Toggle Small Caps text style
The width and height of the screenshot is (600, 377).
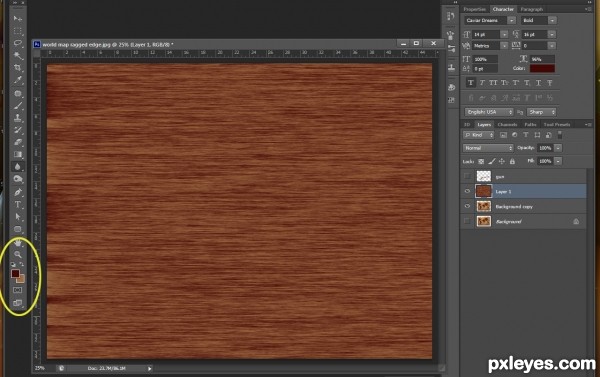point(505,83)
